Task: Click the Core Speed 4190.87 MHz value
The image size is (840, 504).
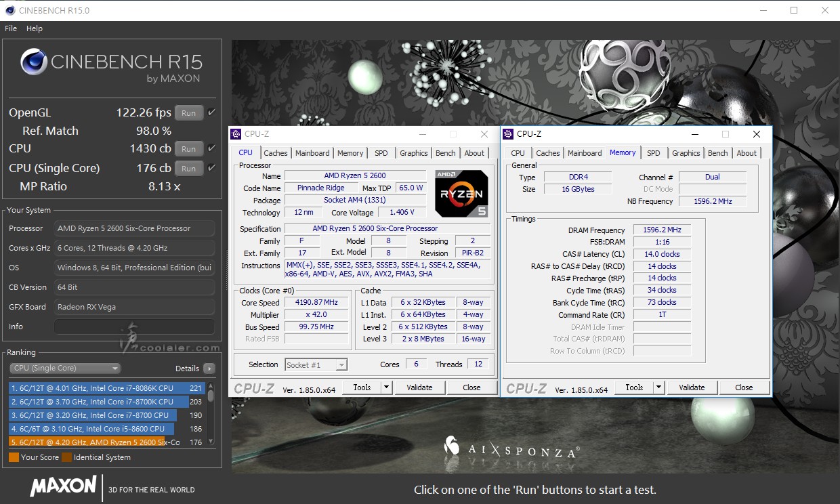Action: pos(316,303)
